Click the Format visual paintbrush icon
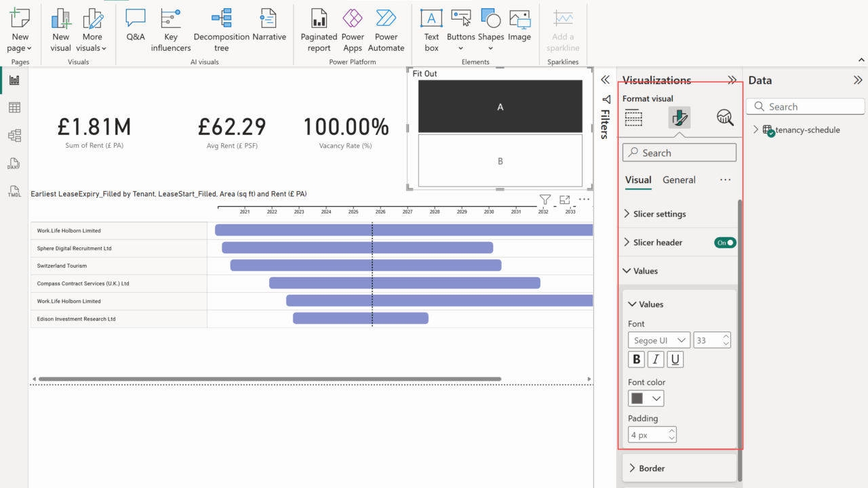Image resolution: width=868 pixels, height=488 pixels. [x=679, y=117]
